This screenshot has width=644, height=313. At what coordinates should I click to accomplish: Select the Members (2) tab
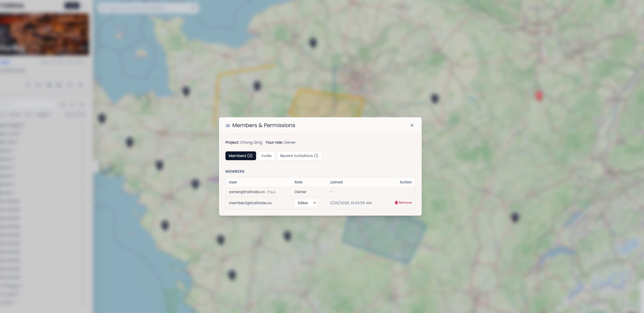[240, 156]
